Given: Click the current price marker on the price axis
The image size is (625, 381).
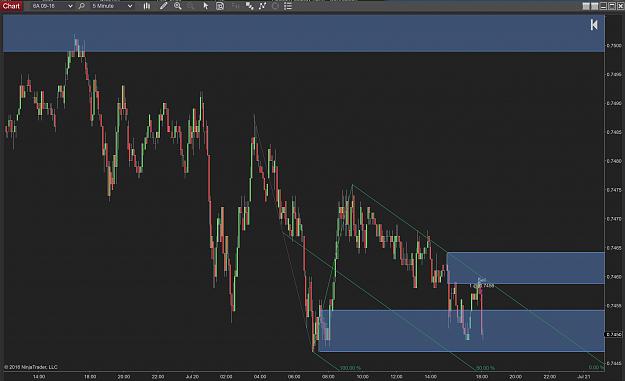Looking at the screenshot, I should pyautogui.click(x=614, y=334).
